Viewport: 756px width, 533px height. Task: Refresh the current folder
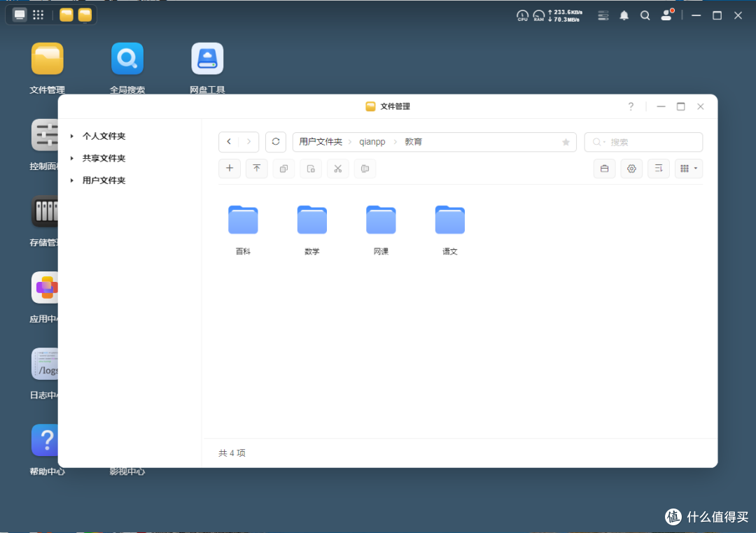pyautogui.click(x=276, y=142)
